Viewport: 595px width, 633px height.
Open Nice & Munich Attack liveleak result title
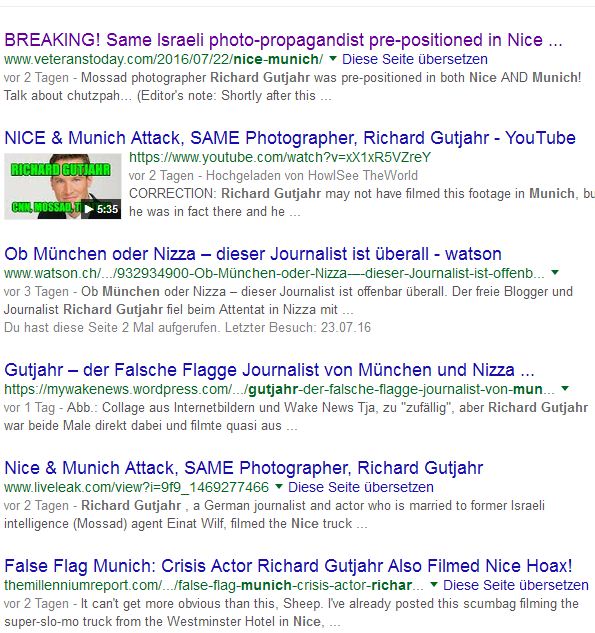click(x=243, y=468)
